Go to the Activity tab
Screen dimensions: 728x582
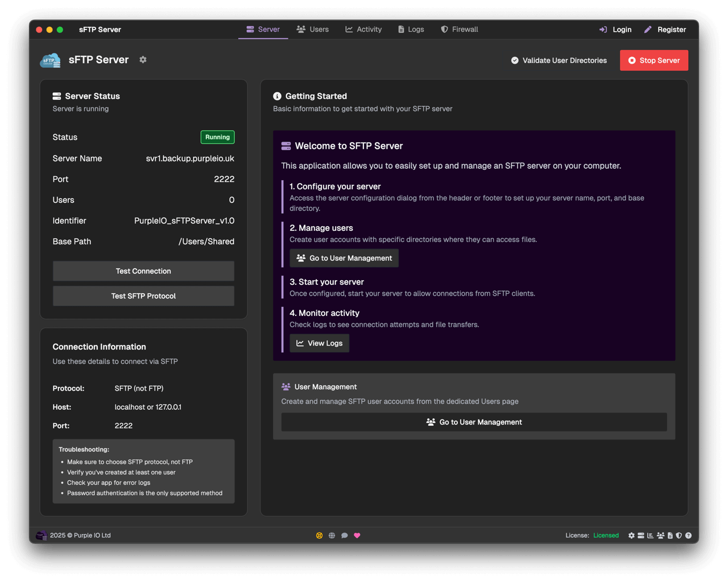(x=363, y=30)
